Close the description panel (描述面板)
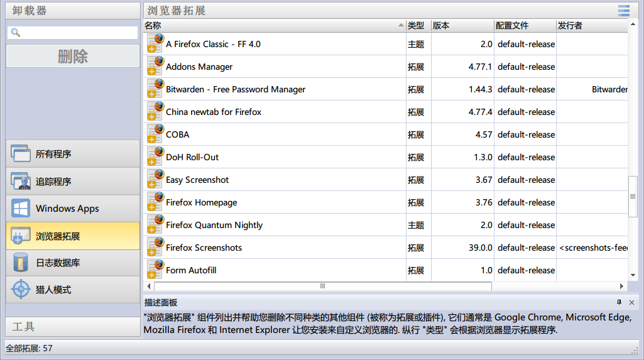 click(631, 303)
